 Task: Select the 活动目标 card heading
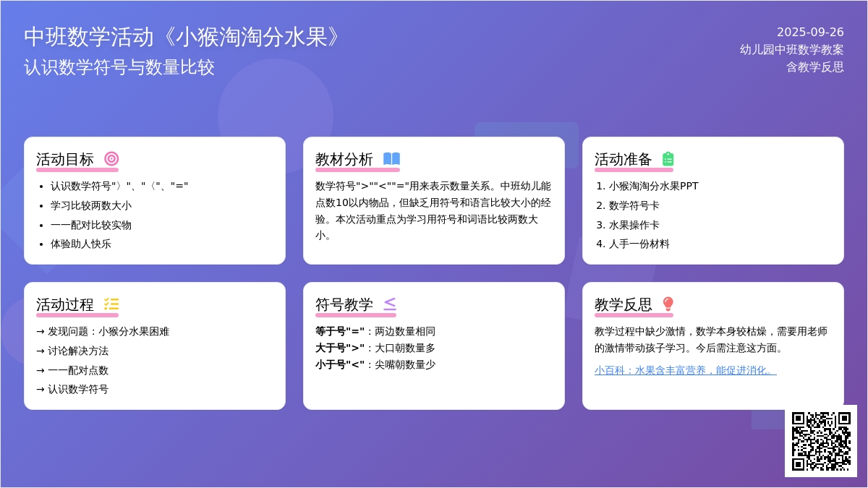pos(65,159)
